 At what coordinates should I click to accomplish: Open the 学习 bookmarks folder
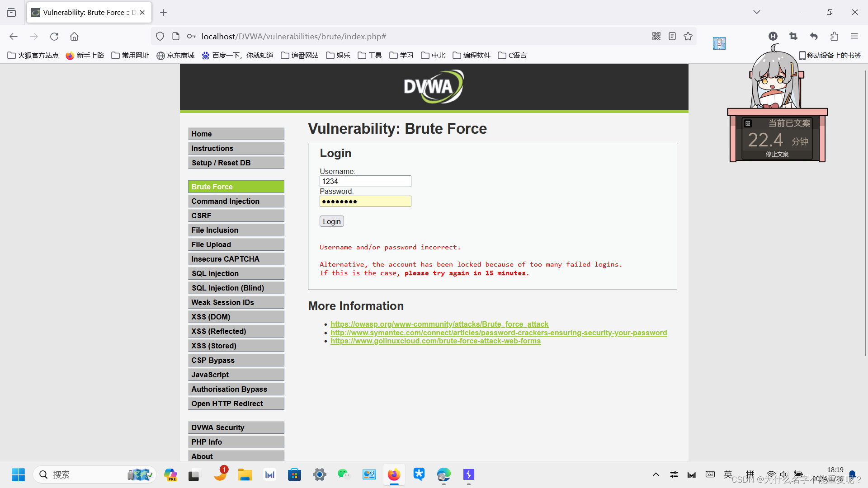click(x=401, y=56)
